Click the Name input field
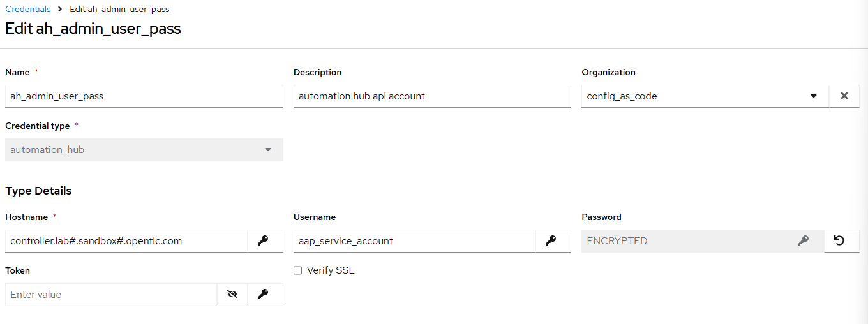The width and height of the screenshot is (868, 324). (x=144, y=96)
